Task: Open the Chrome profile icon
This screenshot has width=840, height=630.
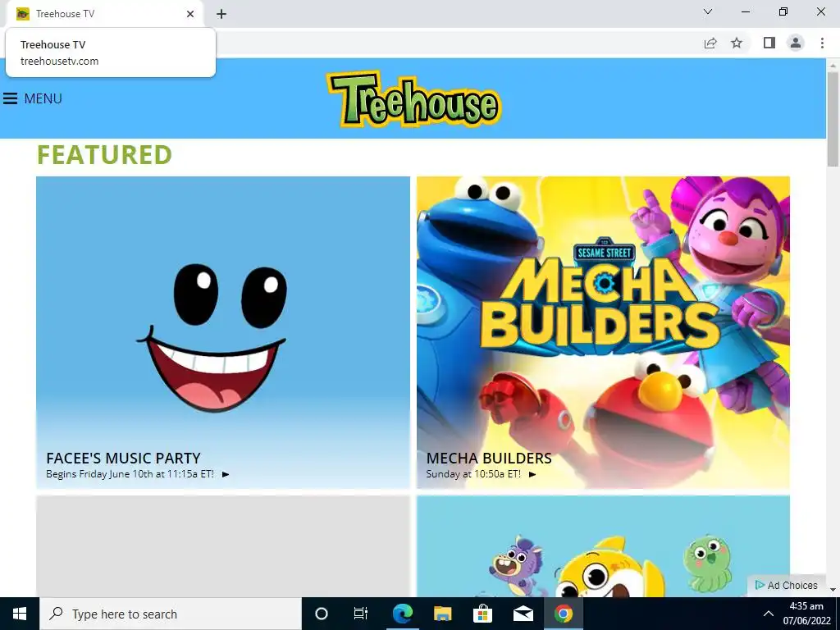Action: (796, 43)
